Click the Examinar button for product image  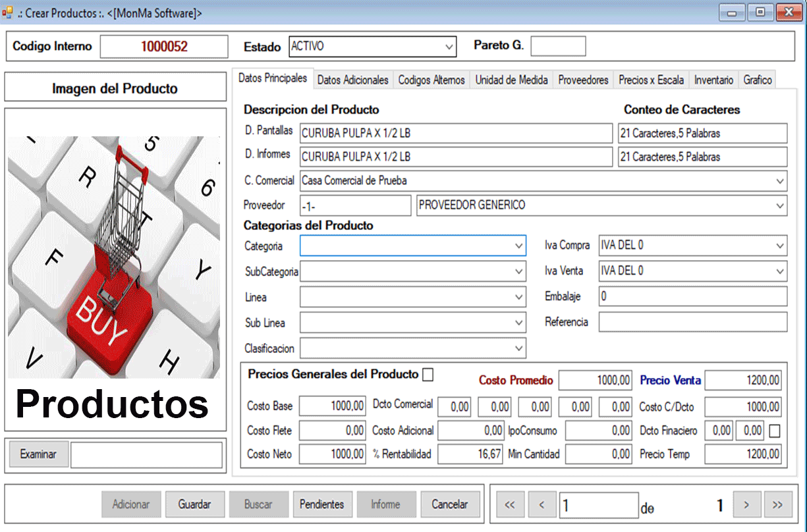coord(38,454)
